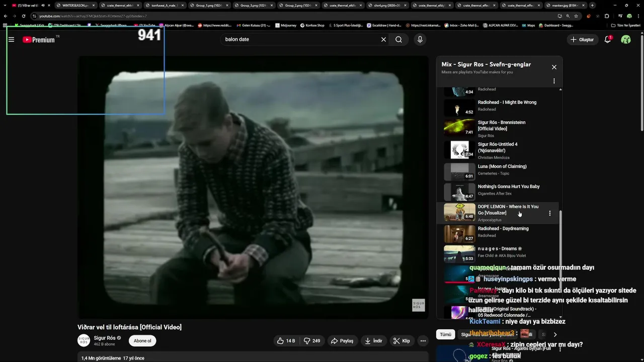Mute the Viðrar vel til tab audio
Image resolution: width=644 pixels, height=362 pixels.
tap(42, 6)
